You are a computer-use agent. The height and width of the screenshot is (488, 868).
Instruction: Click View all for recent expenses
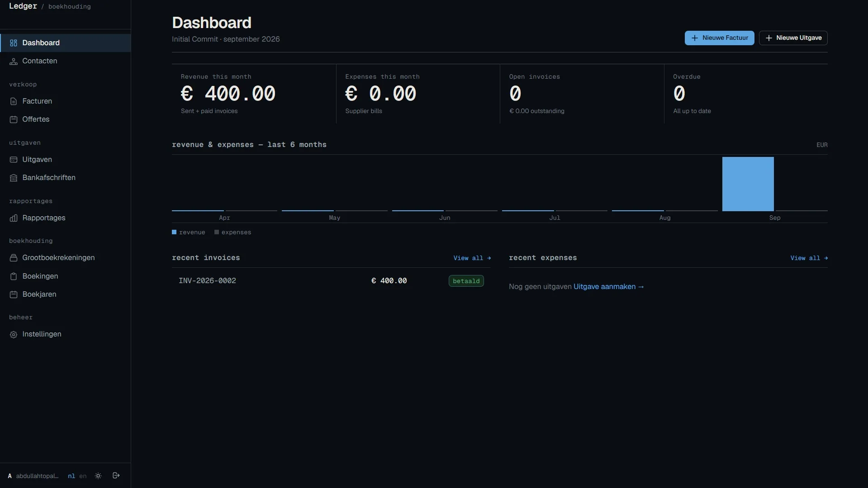coord(809,258)
